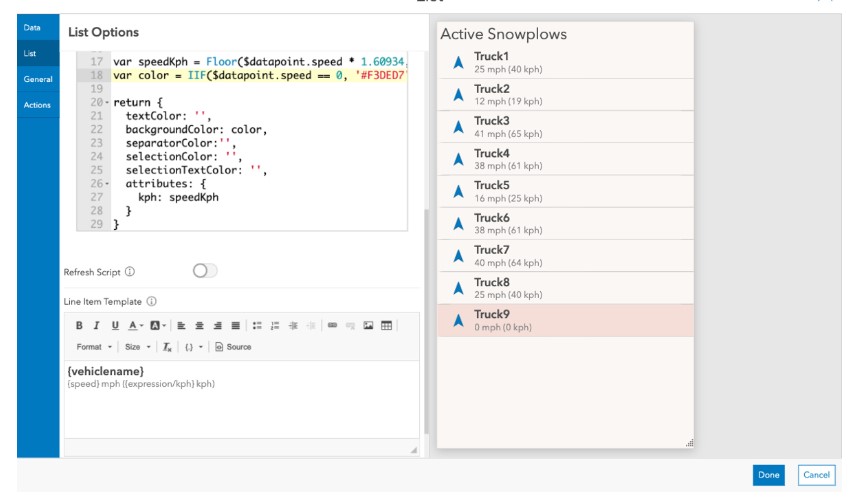
Task: Apply underline formatting in template editor
Action: (x=115, y=325)
